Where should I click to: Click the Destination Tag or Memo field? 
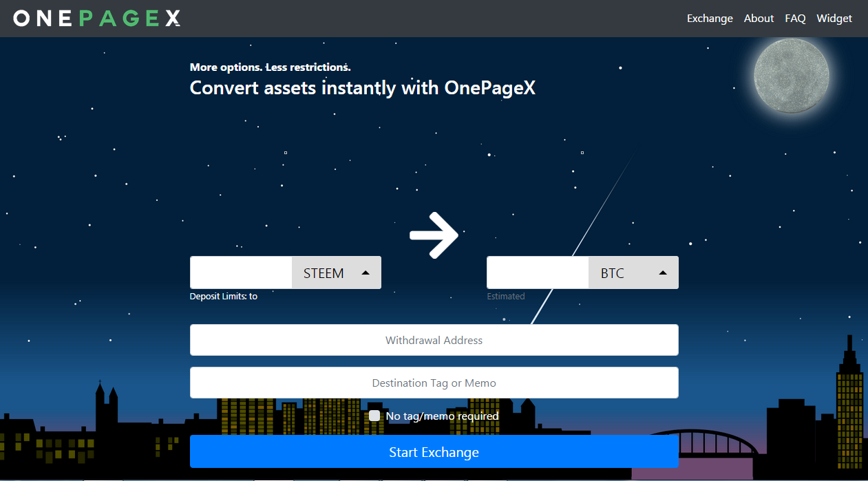coord(434,383)
